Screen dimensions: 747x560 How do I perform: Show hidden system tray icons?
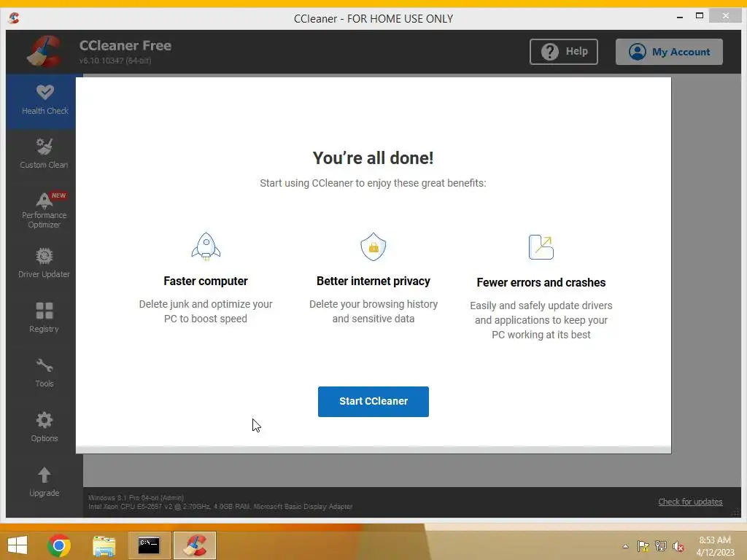pos(625,546)
